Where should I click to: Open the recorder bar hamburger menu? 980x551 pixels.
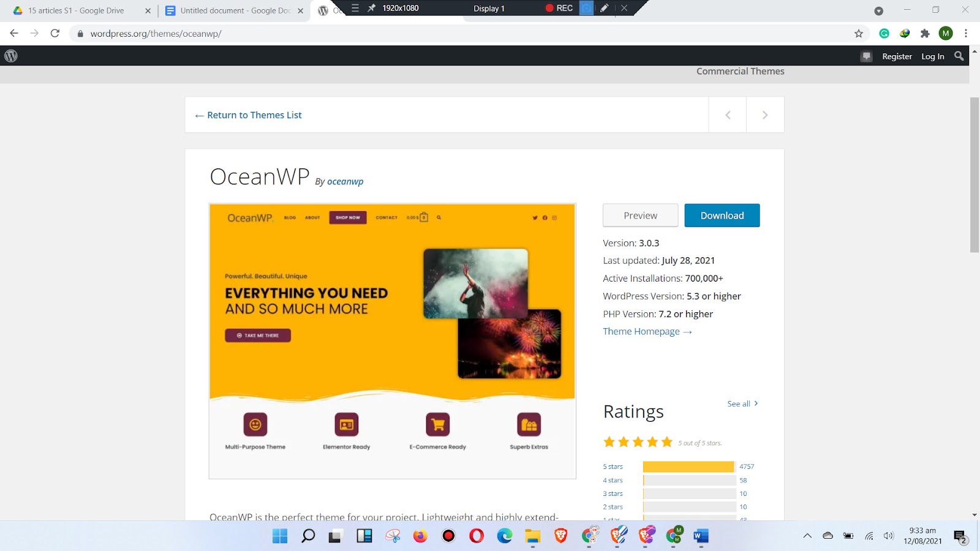[355, 8]
